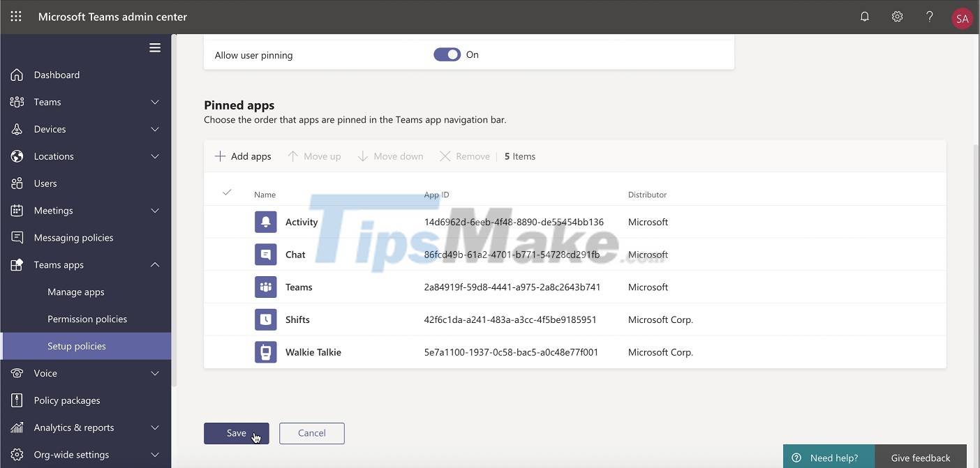The height and width of the screenshot is (468, 980).
Task: Collapse the Teams apps section
Action: tap(154, 264)
